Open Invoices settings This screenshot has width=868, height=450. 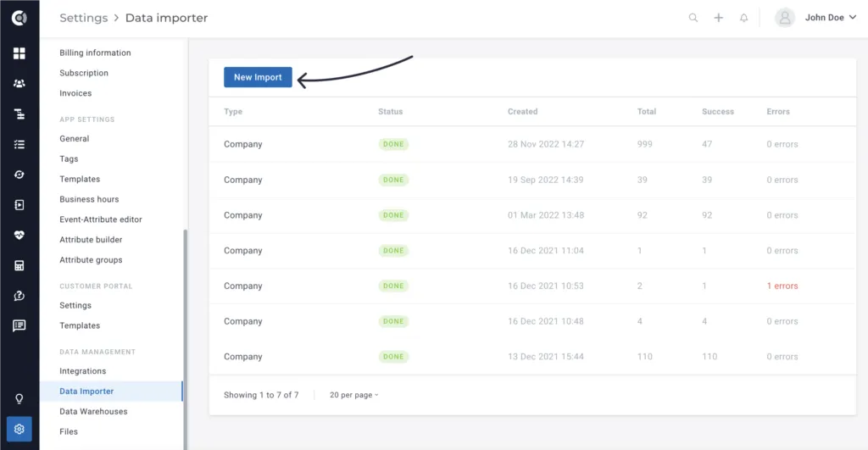click(75, 93)
